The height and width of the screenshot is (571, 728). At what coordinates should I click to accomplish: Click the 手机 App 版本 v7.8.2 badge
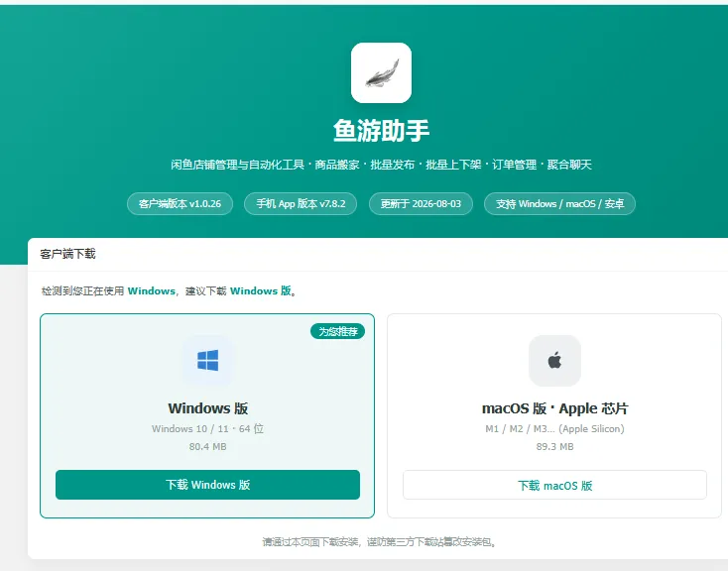tap(301, 204)
